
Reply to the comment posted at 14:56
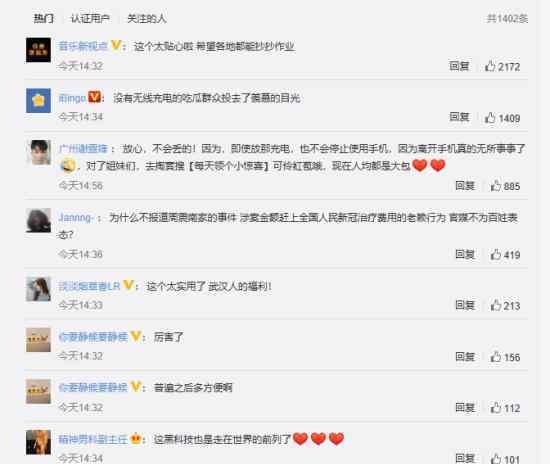[x=465, y=186]
